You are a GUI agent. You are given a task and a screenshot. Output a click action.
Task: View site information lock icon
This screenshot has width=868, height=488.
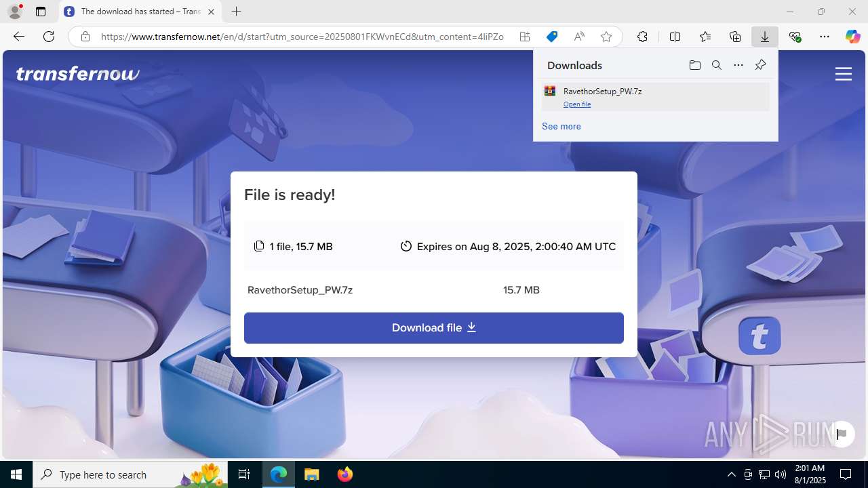[x=85, y=37]
